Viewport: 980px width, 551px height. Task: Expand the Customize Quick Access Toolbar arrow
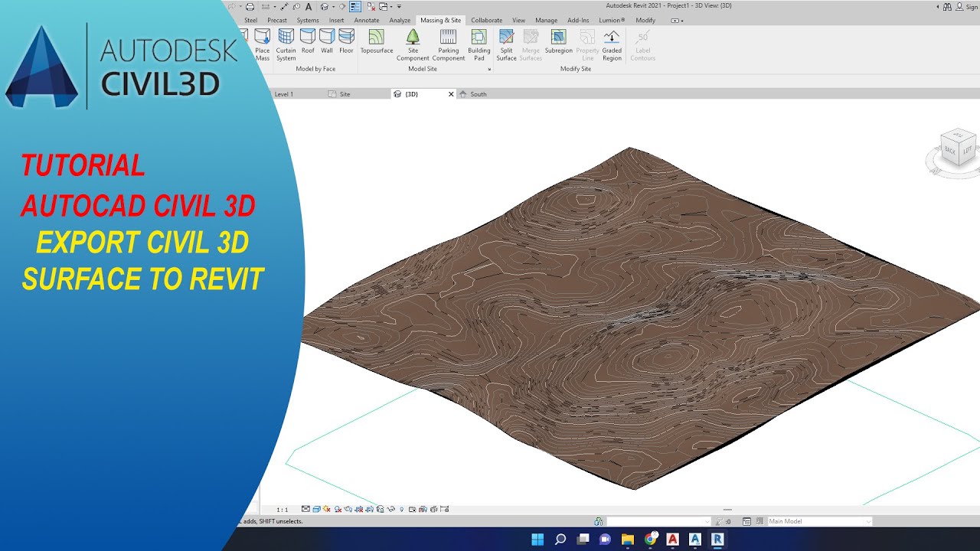pyautogui.click(x=399, y=6)
